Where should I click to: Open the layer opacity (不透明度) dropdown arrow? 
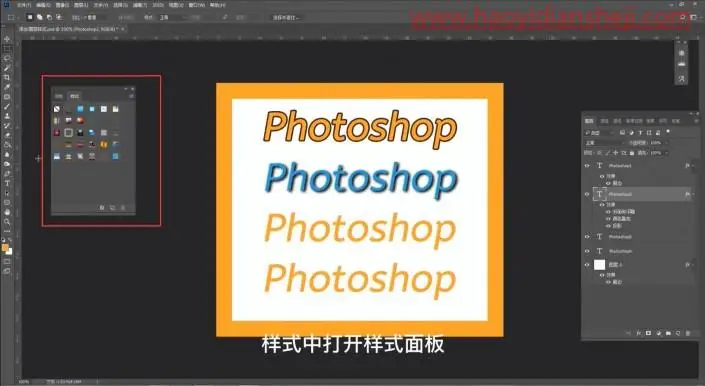pyautogui.click(x=666, y=142)
